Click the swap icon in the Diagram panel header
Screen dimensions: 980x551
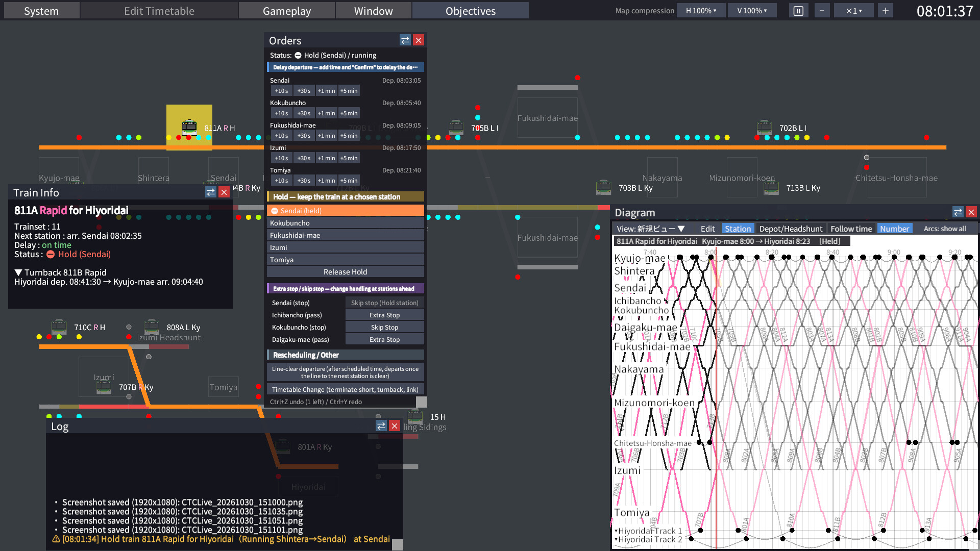click(958, 212)
